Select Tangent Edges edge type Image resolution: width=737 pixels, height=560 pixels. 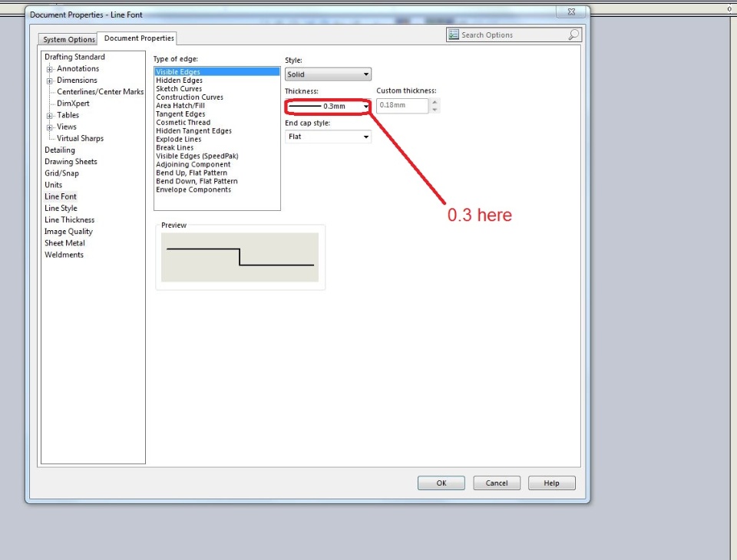pos(180,114)
